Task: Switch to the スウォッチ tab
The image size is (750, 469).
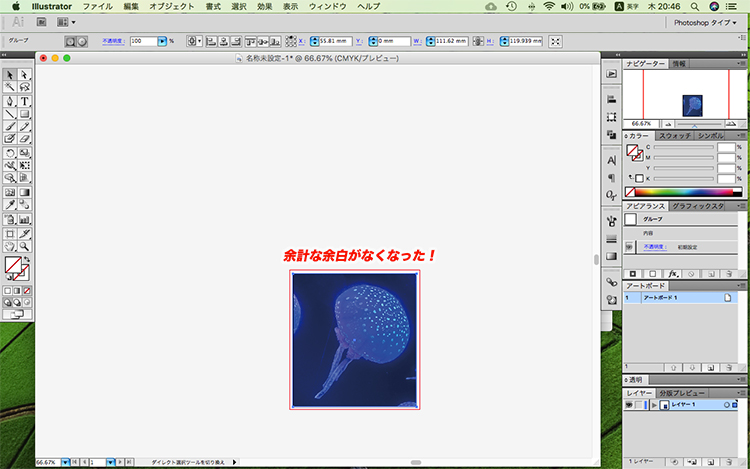Action: tap(675, 135)
